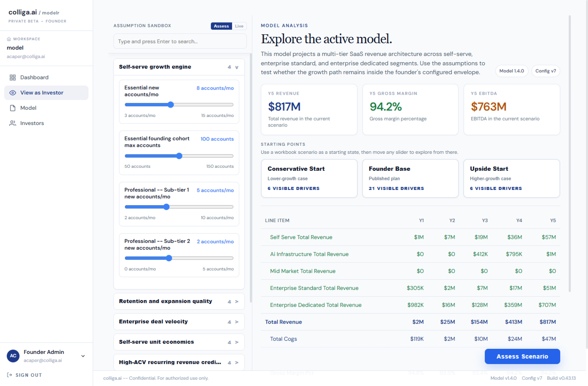Click Enterprise Standard Total Revenue row label
This screenshot has width=588, height=386.
pos(314,288)
